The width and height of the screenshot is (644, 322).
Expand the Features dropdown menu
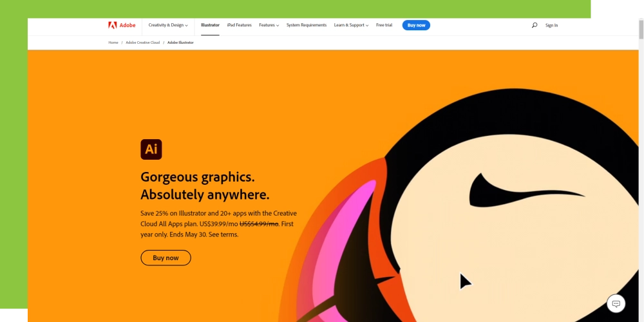(269, 25)
